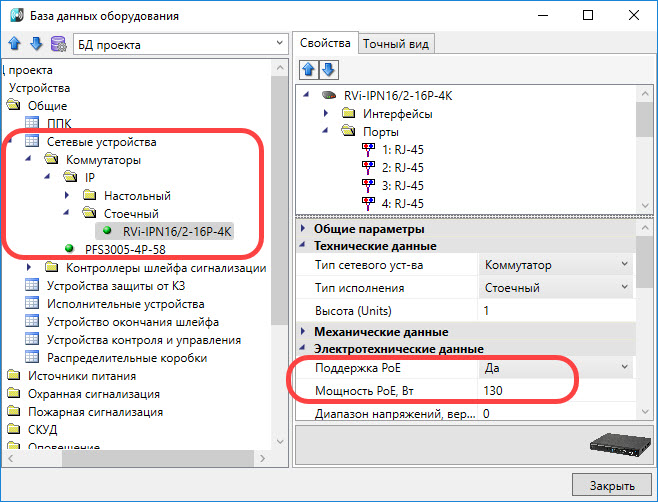Open the Поддержка PoE dropdown

tap(556, 368)
